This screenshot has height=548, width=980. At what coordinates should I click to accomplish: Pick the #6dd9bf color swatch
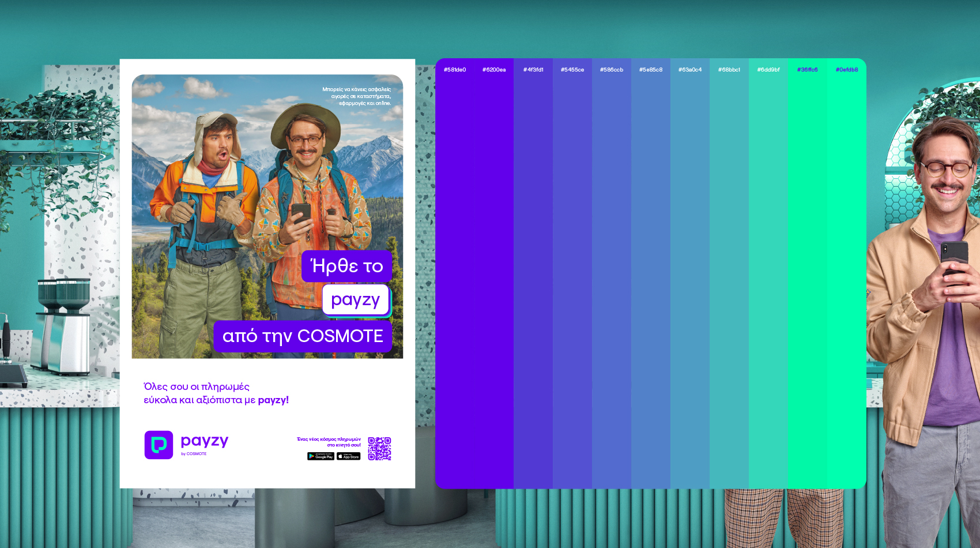[768, 273]
